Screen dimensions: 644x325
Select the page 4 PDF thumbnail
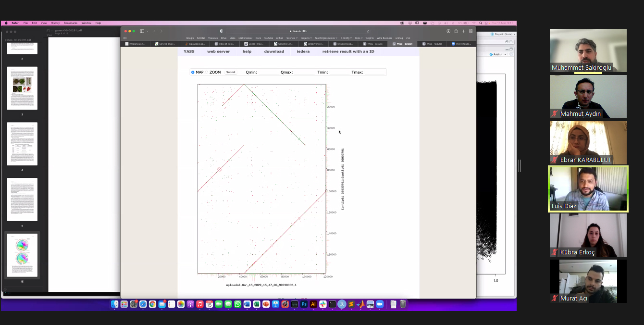[x=22, y=144]
